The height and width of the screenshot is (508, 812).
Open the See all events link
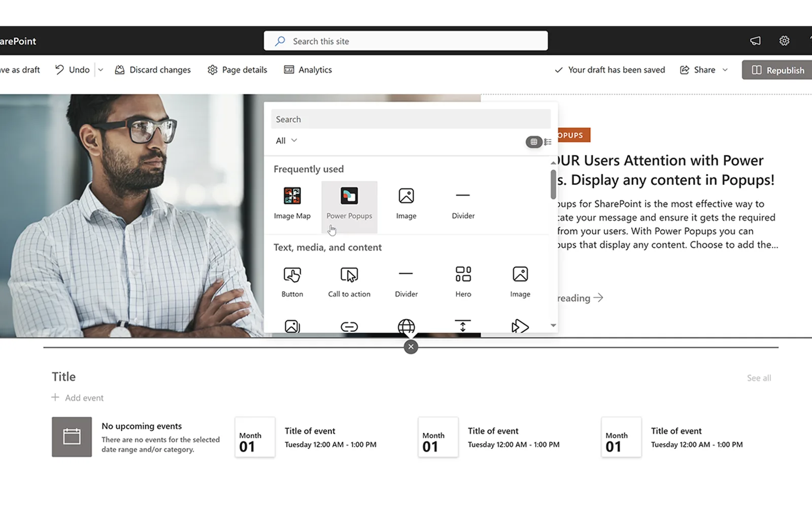click(759, 378)
